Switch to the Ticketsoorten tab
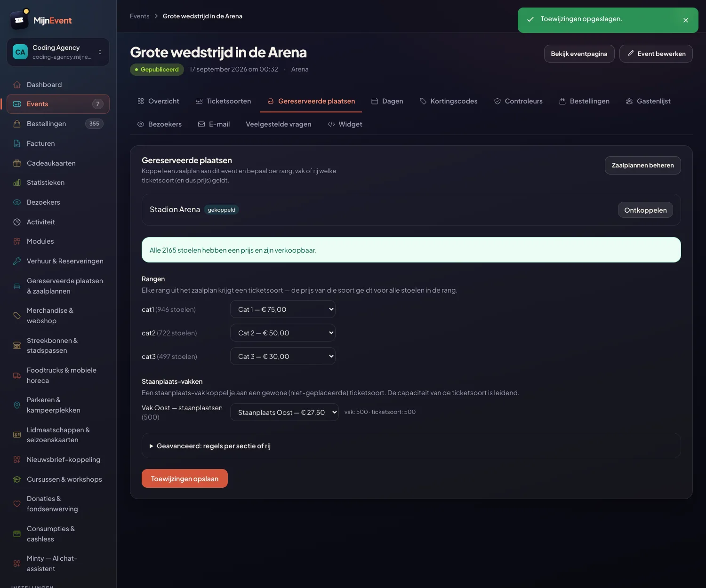The width and height of the screenshot is (706, 588). coord(223,101)
